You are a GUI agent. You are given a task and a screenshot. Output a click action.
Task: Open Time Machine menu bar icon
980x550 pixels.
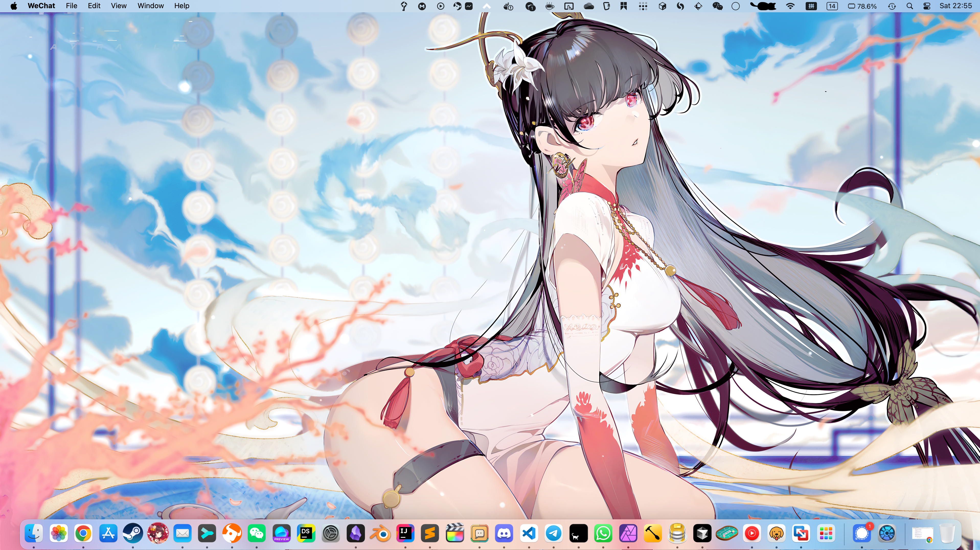892,6
